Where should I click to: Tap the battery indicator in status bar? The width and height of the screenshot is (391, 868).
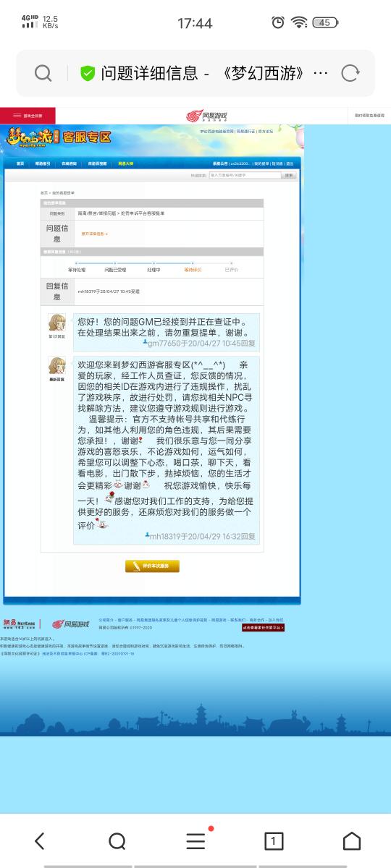[325, 22]
